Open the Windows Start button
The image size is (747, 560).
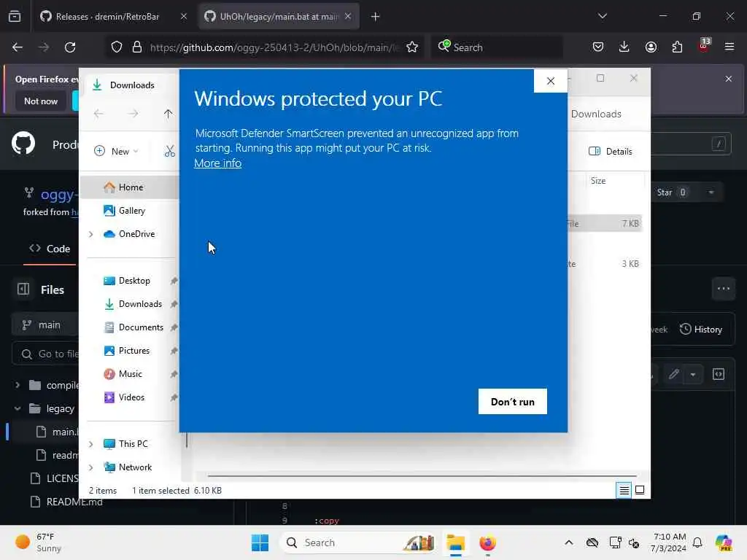pos(260,542)
